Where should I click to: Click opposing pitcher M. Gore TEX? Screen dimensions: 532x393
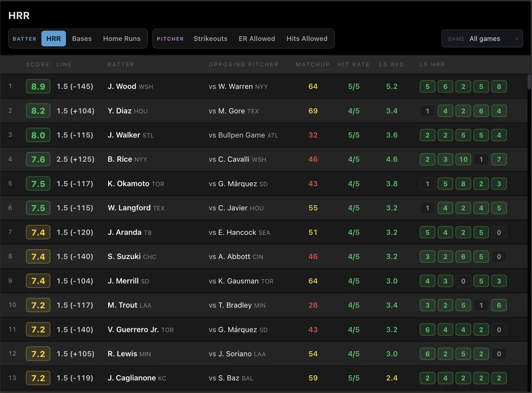(234, 111)
